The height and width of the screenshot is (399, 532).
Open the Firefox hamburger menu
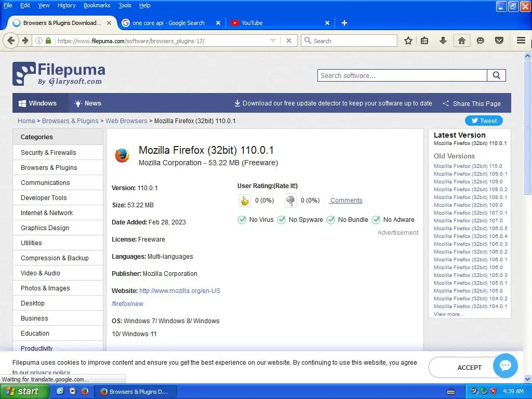521,41
